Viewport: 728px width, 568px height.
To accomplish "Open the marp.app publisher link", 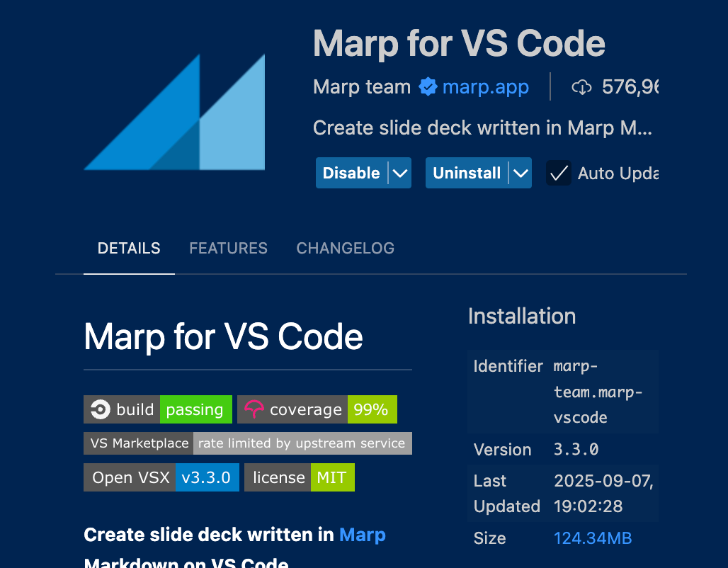I will (x=485, y=87).
